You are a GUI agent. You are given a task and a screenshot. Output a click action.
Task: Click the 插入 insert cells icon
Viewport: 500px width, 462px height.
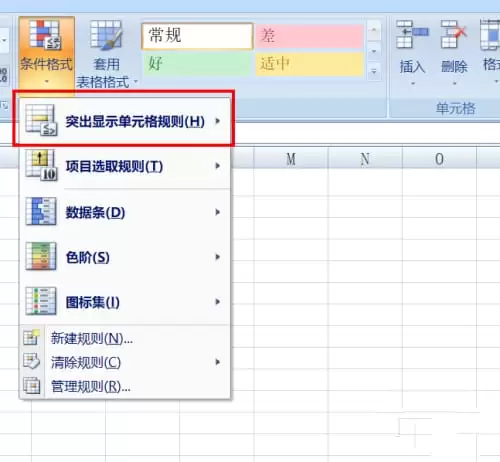(x=412, y=34)
